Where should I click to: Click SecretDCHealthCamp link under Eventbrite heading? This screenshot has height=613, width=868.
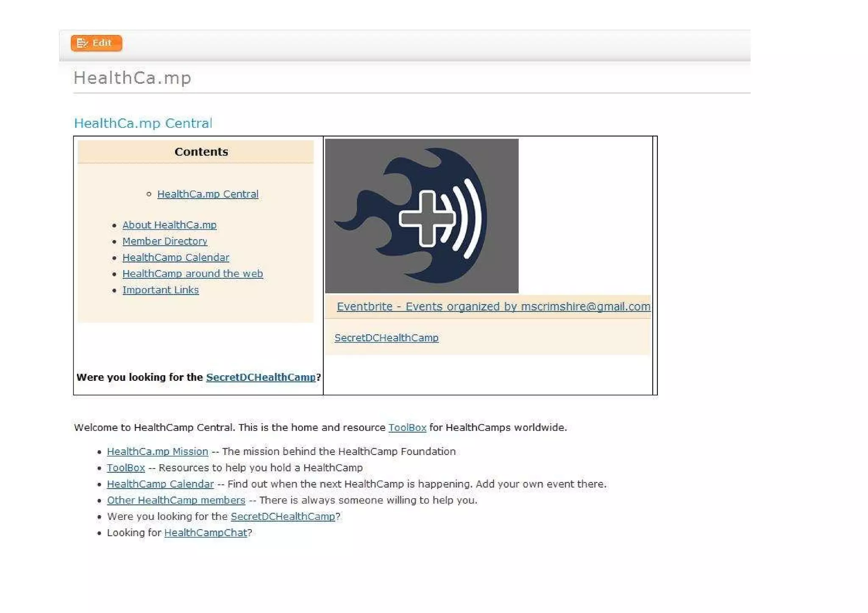[x=386, y=338]
